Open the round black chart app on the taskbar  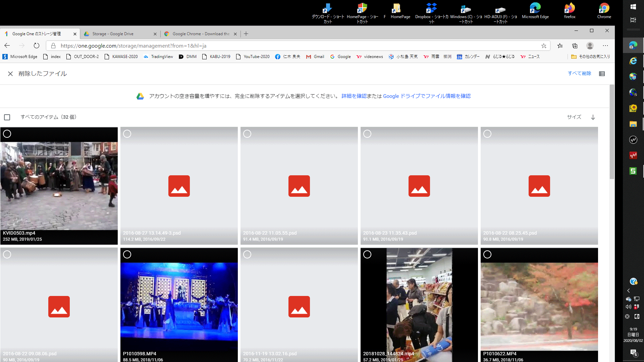click(633, 140)
